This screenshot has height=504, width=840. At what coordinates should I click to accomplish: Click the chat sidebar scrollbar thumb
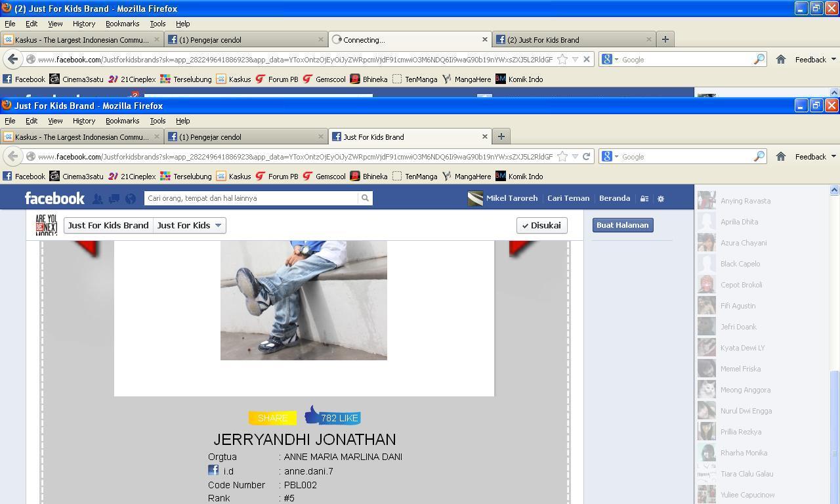(x=834, y=436)
